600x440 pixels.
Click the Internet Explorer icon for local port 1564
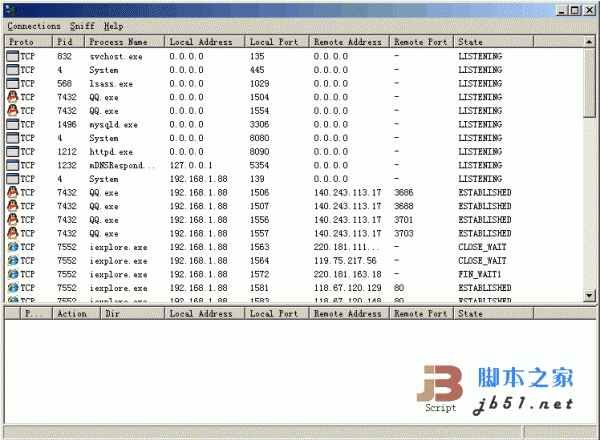click(x=13, y=261)
